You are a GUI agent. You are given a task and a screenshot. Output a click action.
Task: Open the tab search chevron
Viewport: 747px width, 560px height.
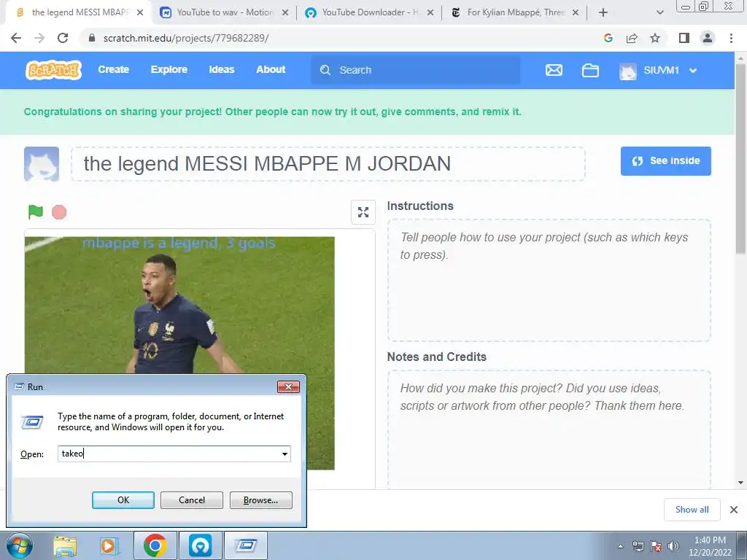coord(659,13)
